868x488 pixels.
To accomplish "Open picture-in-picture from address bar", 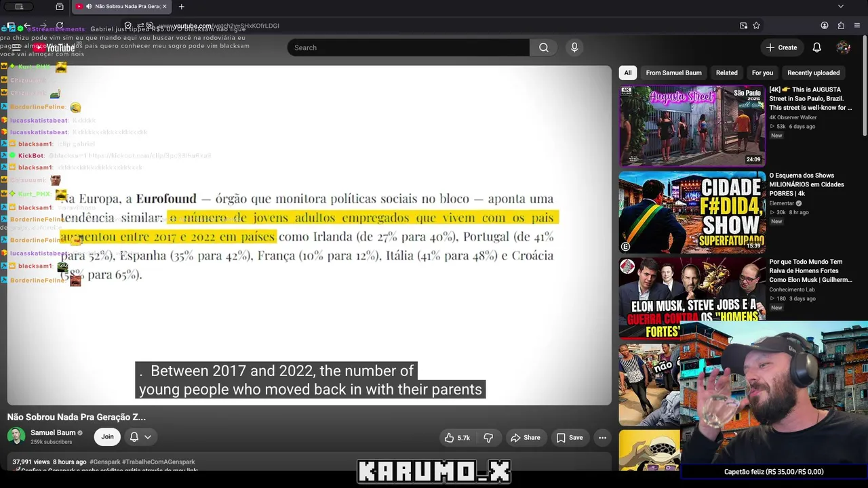I will point(743,26).
